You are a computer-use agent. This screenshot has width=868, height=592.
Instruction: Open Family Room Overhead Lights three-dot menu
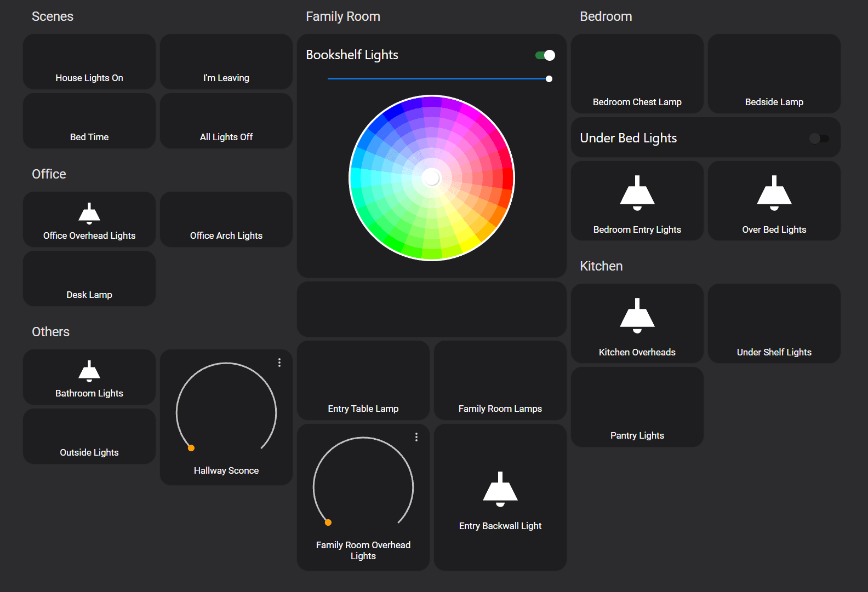pos(416,437)
